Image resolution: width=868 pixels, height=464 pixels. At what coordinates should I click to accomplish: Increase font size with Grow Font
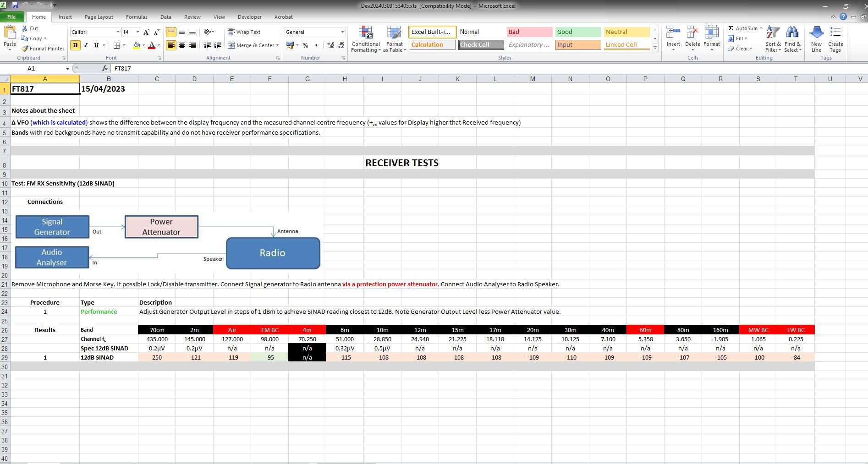point(146,32)
